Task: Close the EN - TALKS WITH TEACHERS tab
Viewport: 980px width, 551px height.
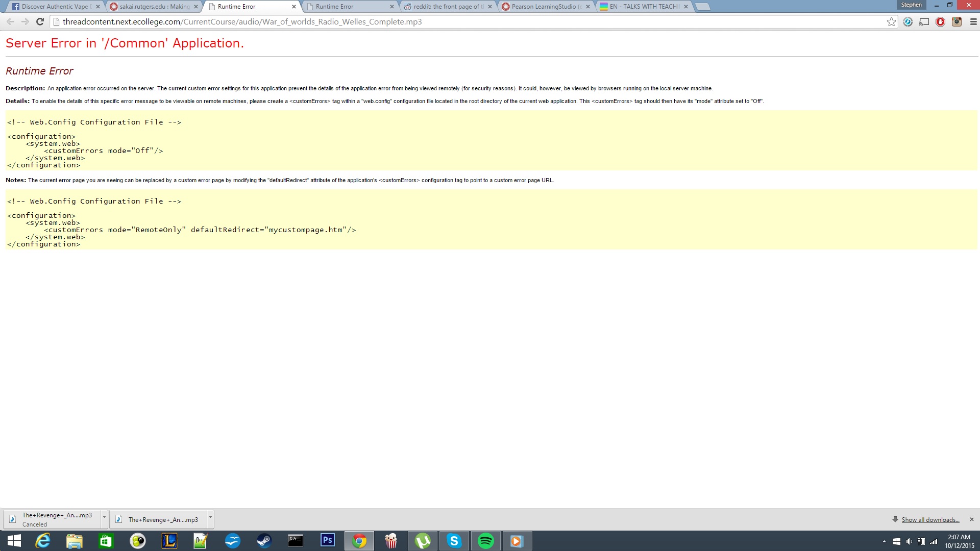Action: click(x=686, y=7)
